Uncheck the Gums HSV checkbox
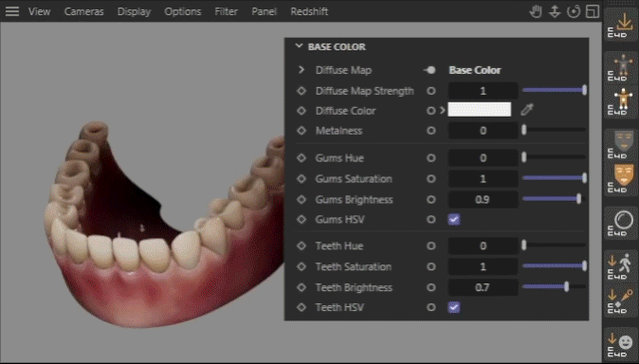Screen dimensions: 639x364 click(454, 220)
